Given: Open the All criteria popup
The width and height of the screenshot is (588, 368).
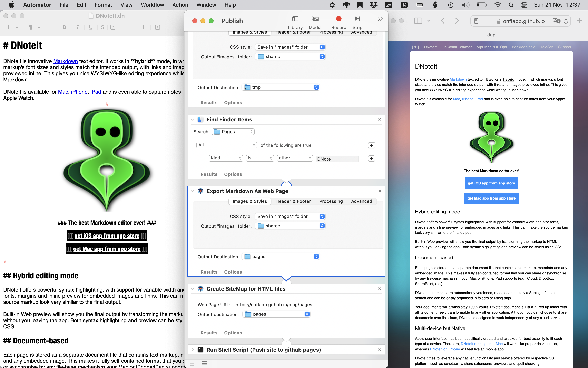Looking at the screenshot, I should [x=226, y=145].
